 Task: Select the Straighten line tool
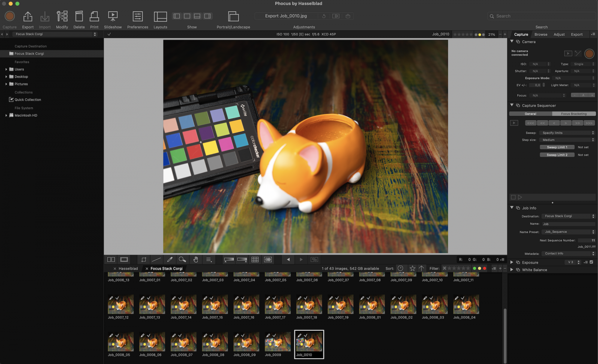pos(156,259)
